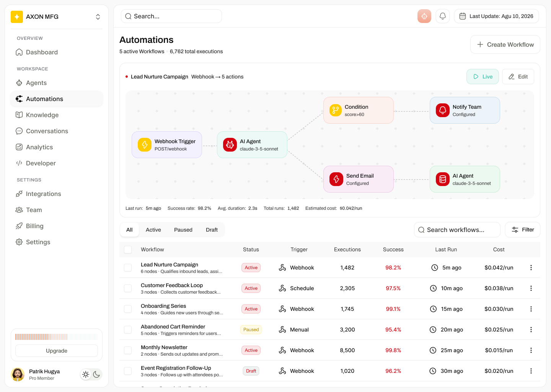Show the All workflows tab
Image resolution: width=551 pixels, height=392 pixels.
(129, 230)
